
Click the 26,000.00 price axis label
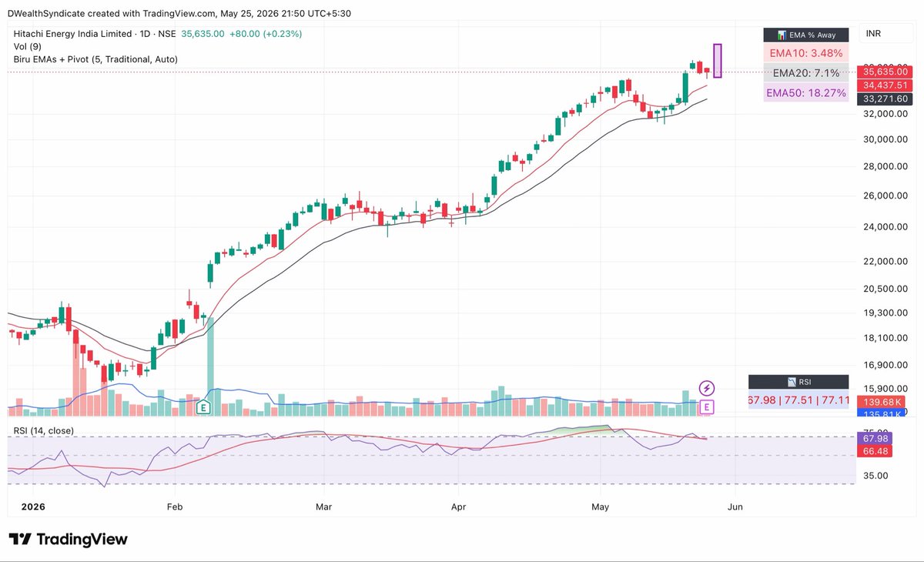pos(885,196)
